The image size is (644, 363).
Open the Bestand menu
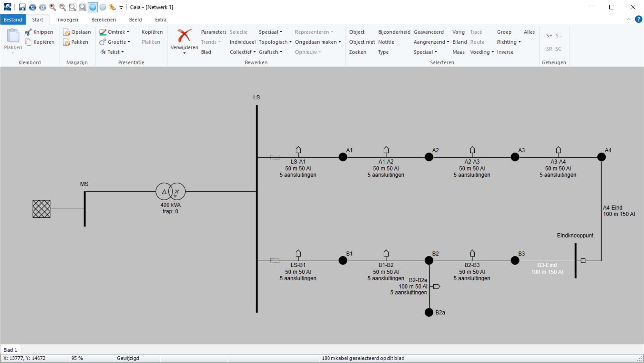point(13,19)
